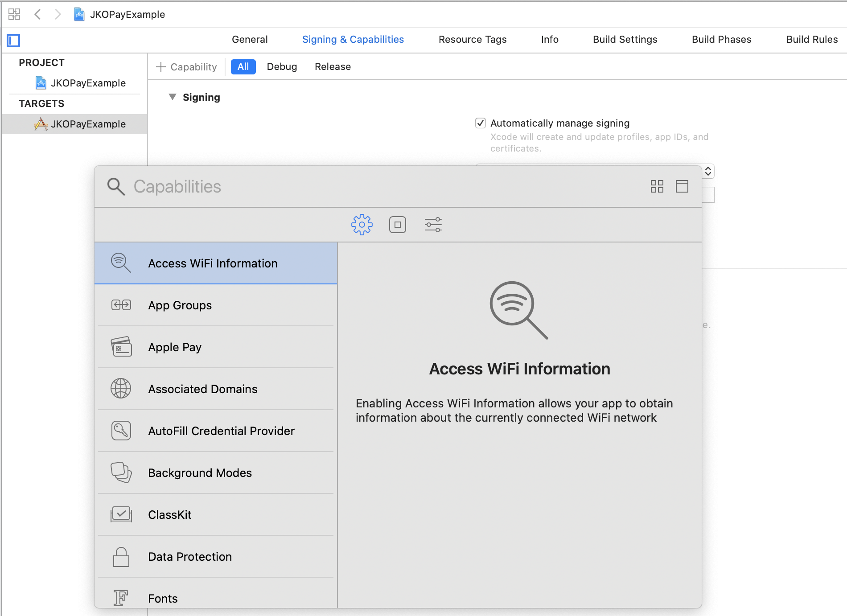Image resolution: width=847 pixels, height=616 pixels.
Task: Click the large WiFi magnifier preview icon
Action: [519, 310]
